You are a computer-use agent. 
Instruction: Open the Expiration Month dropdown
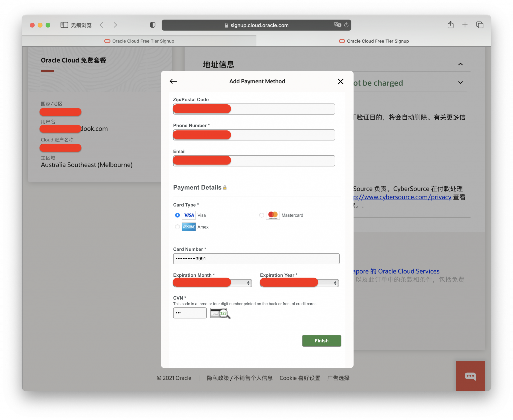213,283
